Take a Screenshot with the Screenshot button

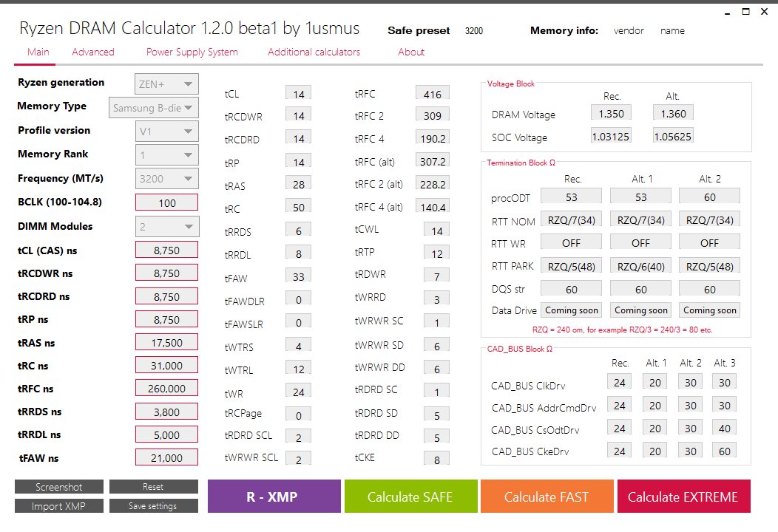[x=59, y=486]
